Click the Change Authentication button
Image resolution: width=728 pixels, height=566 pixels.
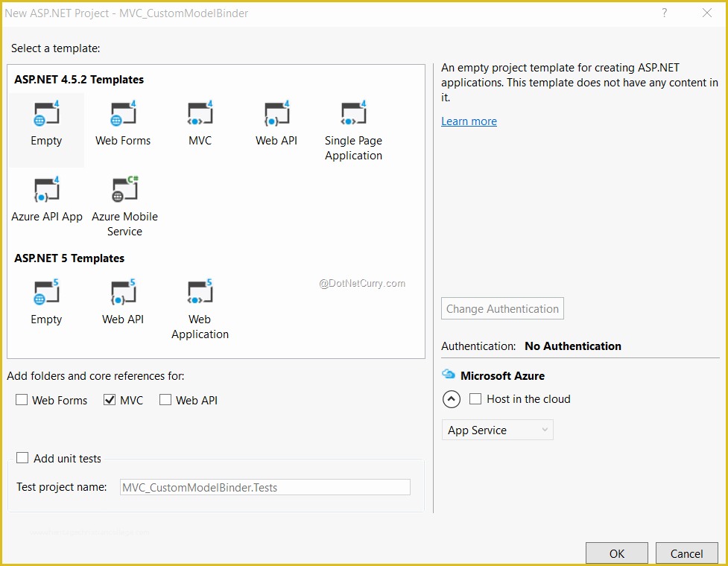click(502, 308)
